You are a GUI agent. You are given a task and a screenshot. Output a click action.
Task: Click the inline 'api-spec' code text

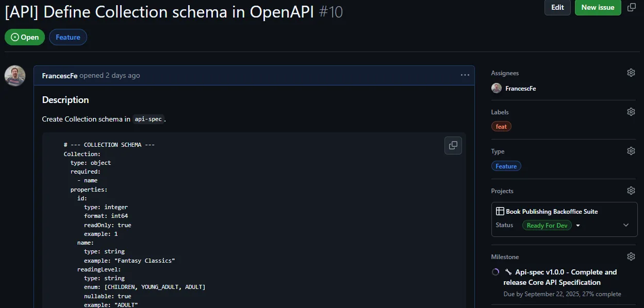click(148, 119)
